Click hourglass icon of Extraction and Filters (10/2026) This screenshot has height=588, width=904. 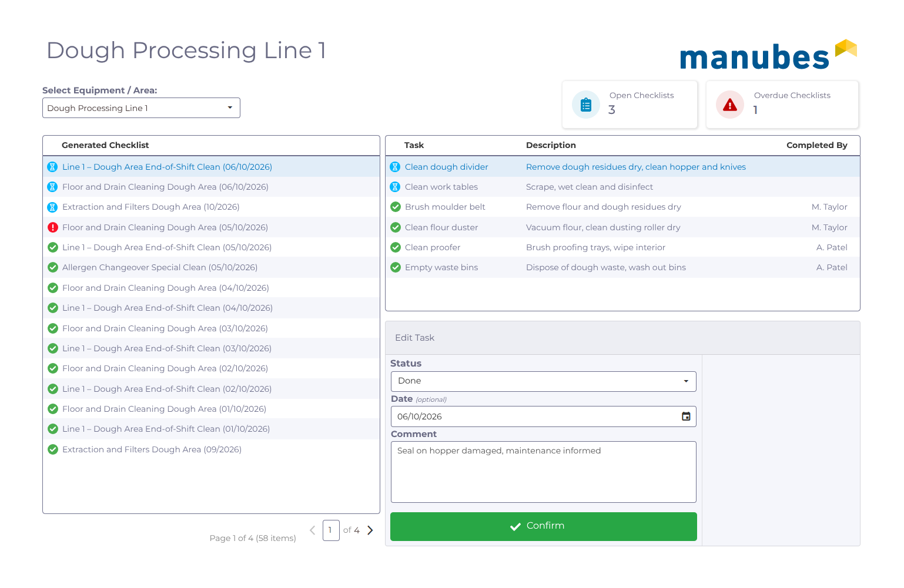(52, 207)
